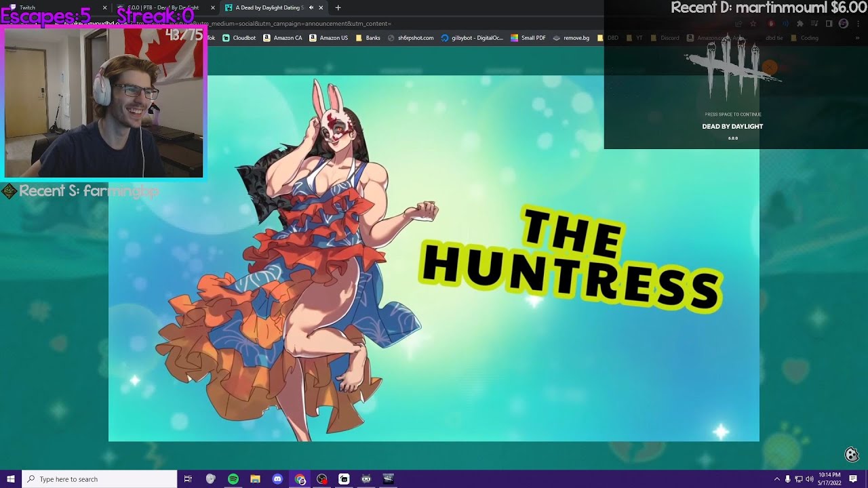Open the white robot-face app on taskbar
This screenshot has height=488, width=868.
(344, 479)
